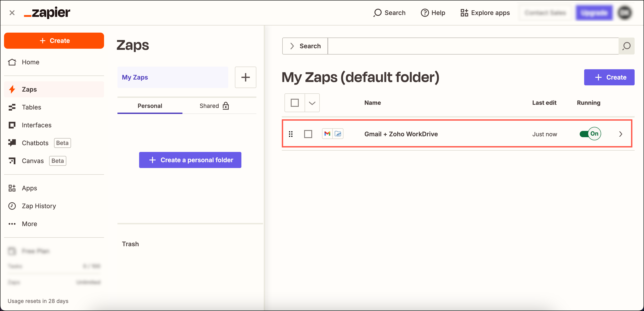Open Apps from the sidebar
644x311 pixels.
click(x=54, y=188)
